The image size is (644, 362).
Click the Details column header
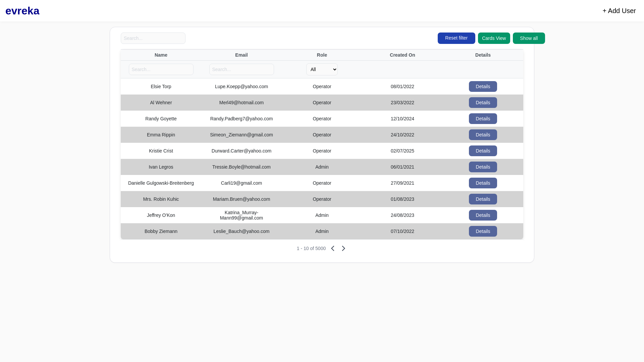point(483,55)
